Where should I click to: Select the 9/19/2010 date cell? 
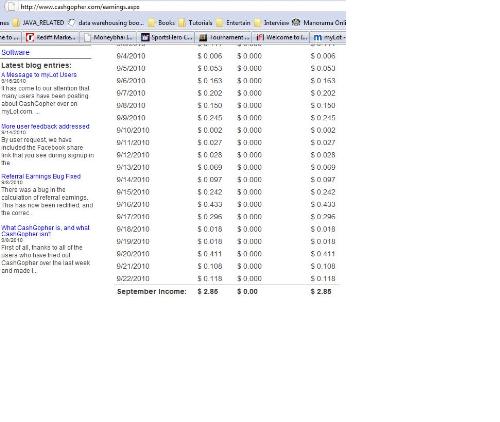133,241
